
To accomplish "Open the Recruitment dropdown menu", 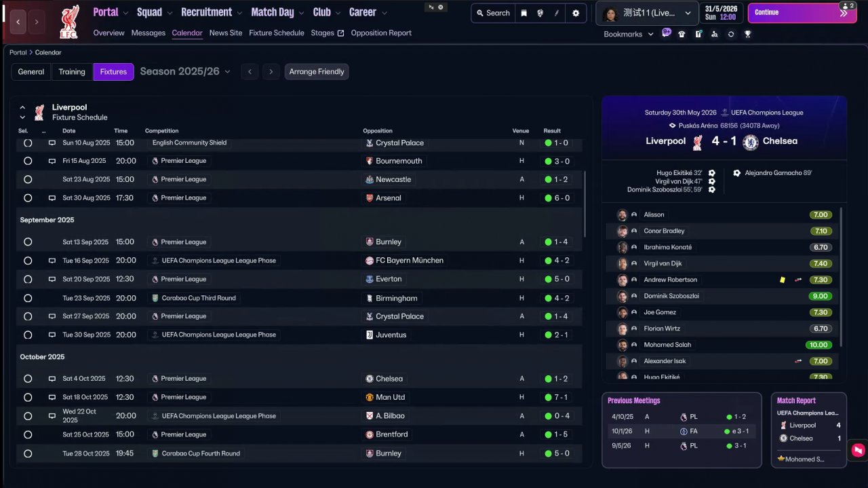I will pos(212,12).
